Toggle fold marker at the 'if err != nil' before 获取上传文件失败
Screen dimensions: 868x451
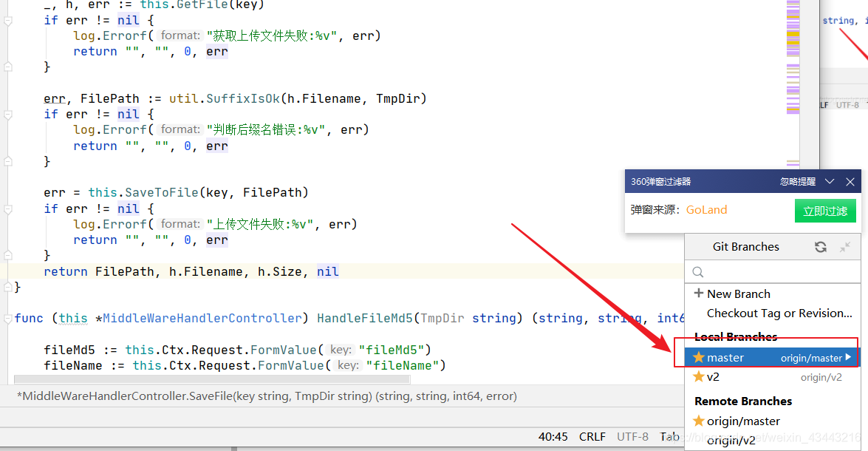coord(7,21)
